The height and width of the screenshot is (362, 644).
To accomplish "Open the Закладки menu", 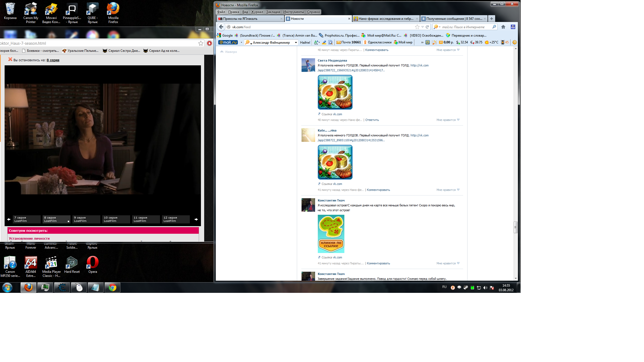I will pos(273,12).
